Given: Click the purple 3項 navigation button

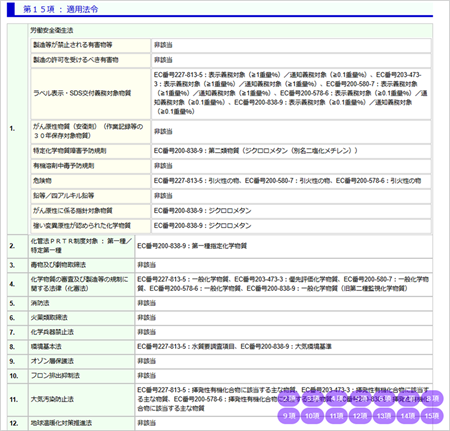Looking at the screenshot, I should click(x=312, y=399).
